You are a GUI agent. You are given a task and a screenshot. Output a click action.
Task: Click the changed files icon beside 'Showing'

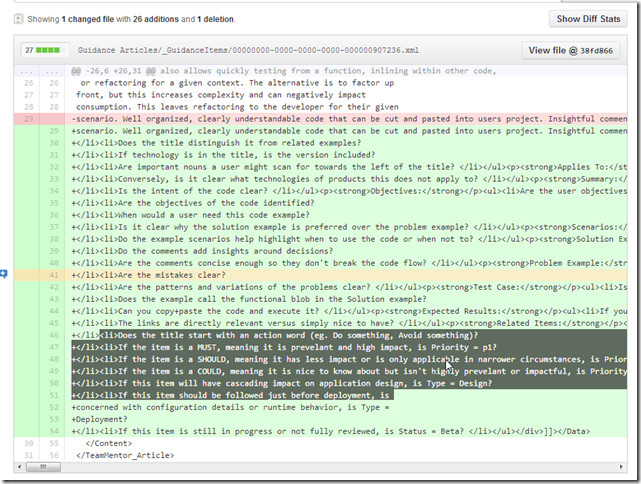pyautogui.click(x=9, y=18)
